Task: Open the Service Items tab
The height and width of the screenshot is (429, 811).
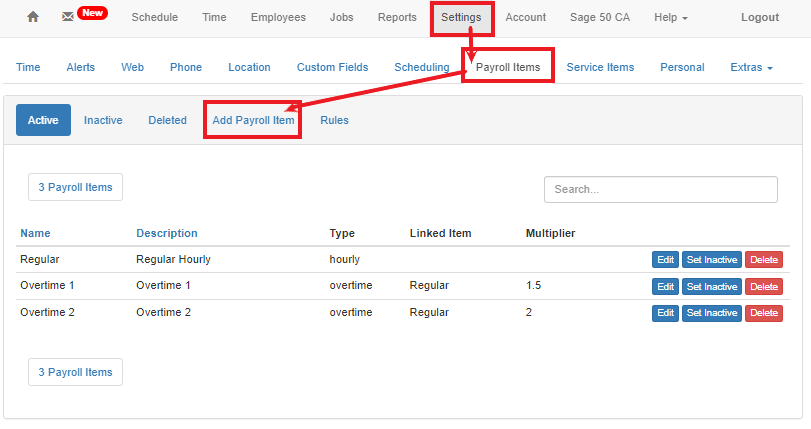Action: (x=600, y=67)
